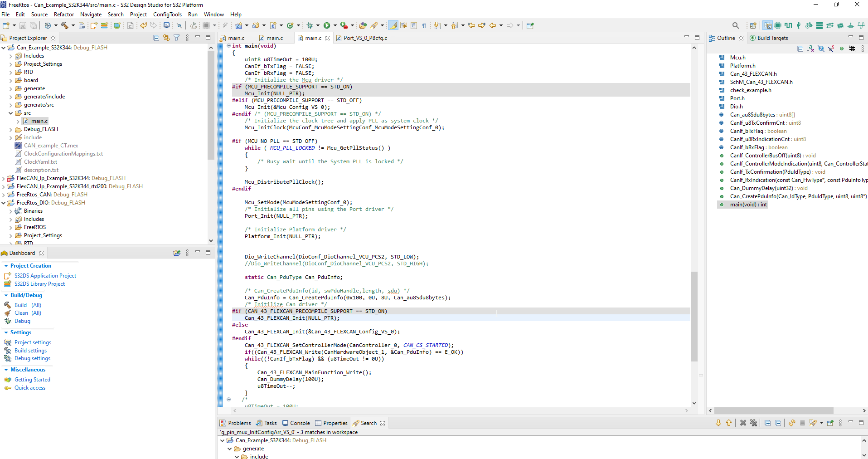Toggle Show Whitespace Characters in the toolbar
The height and width of the screenshot is (459, 868).
pyautogui.click(x=424, y=25)
